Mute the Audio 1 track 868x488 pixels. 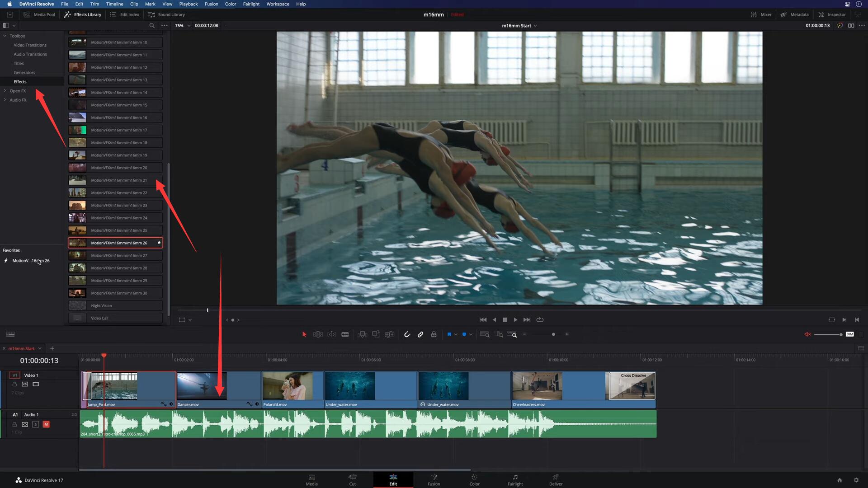tap(46, 424)
